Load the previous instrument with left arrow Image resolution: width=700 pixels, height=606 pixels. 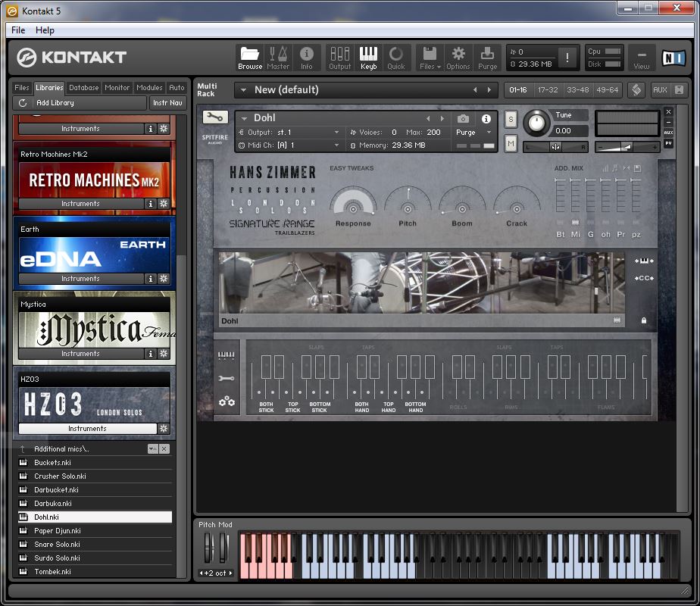(428, 119)
